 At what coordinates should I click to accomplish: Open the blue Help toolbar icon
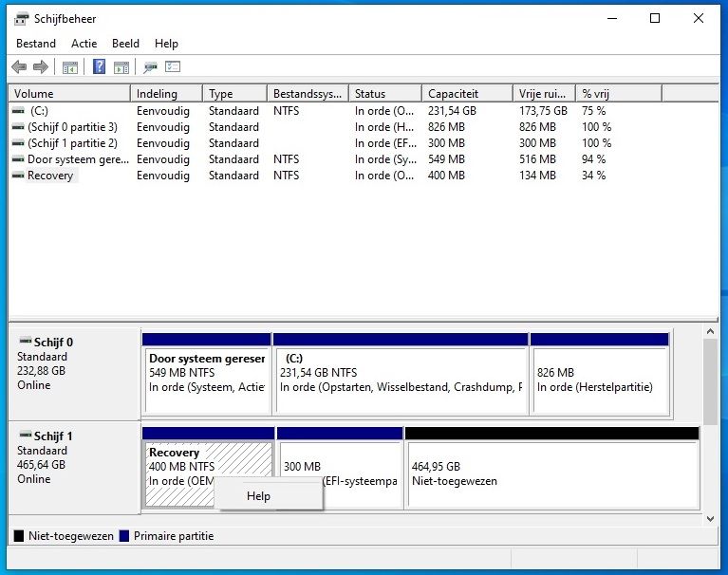(99, 66)
